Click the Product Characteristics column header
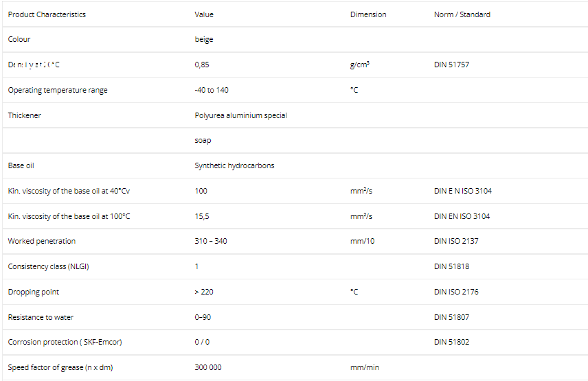This screenshot has height=381, width=588. [47, 14]
